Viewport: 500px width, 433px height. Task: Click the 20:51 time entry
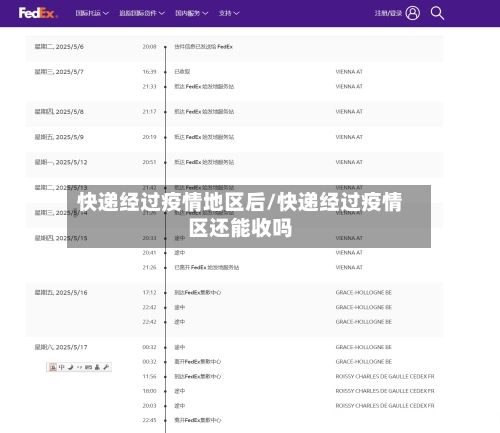(149, 162)
